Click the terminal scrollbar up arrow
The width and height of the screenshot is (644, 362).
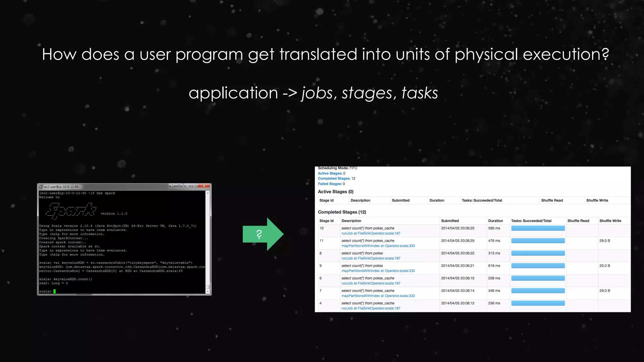click(x=208, y=193)
